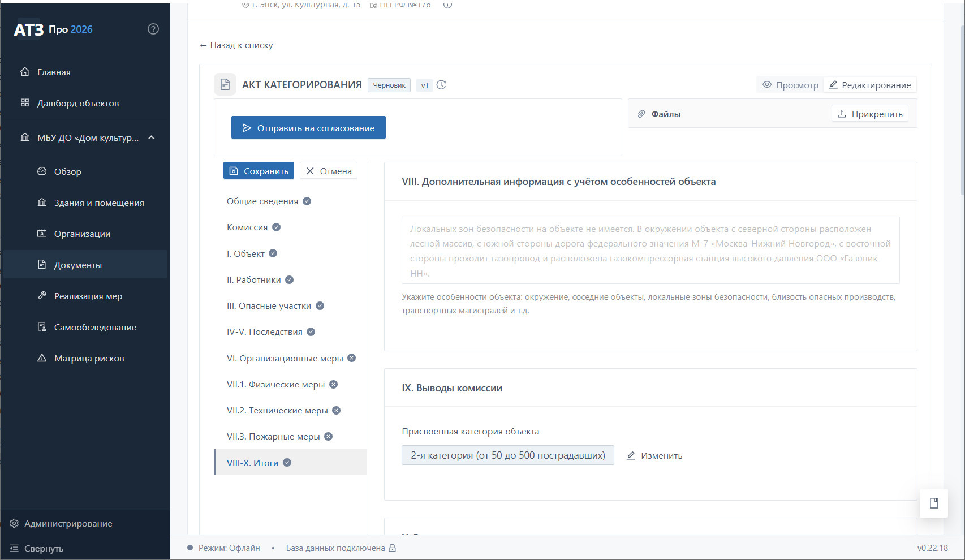The height and width of the screenshot is (560, 965).
Task: Click the paperclip Файлы icon
Action: click(641, 114)
